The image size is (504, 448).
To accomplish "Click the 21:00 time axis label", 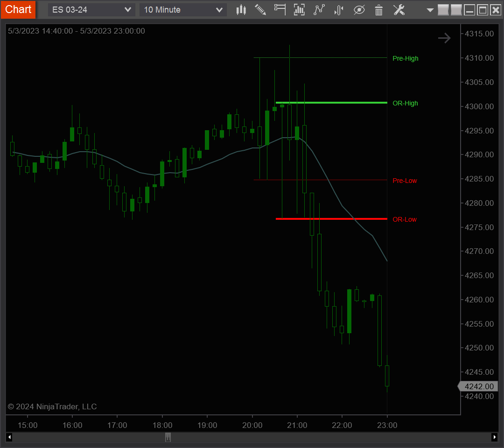I will (297, 425).
